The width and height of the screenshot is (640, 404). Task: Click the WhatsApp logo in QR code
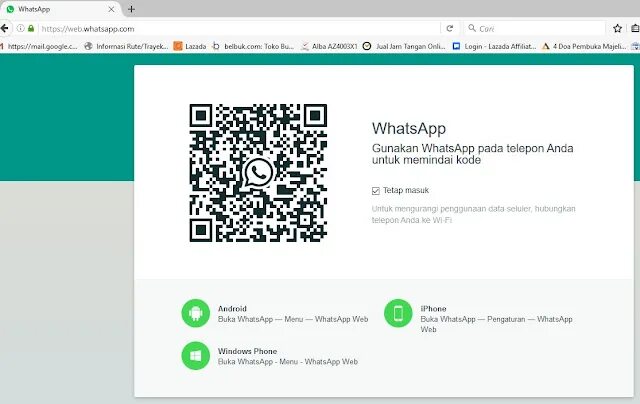pyautogui.click(x=258, y=173)
